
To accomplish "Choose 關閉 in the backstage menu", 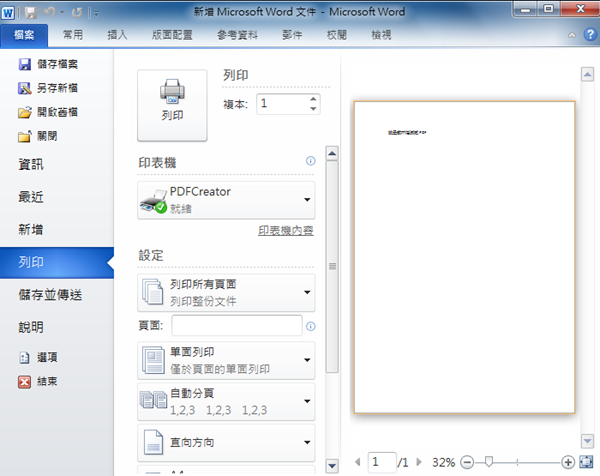I will click(38, 136).
